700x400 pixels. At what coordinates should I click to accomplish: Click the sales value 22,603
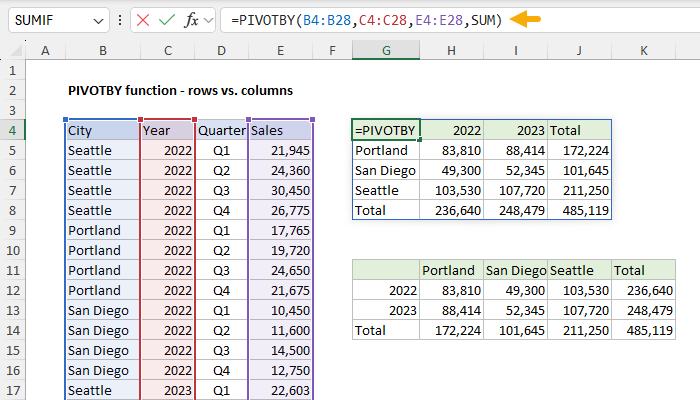click(x=280, y=390)
